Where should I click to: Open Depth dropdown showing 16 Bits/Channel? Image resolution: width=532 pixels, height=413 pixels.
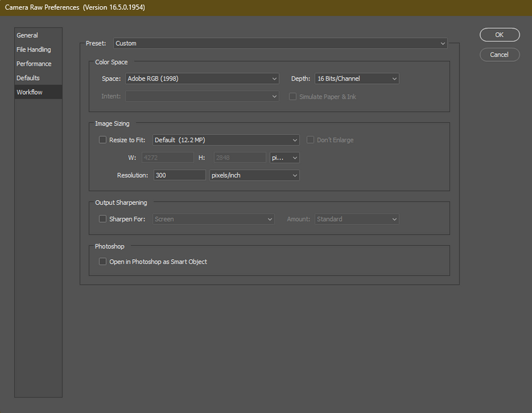pos(357,79)
